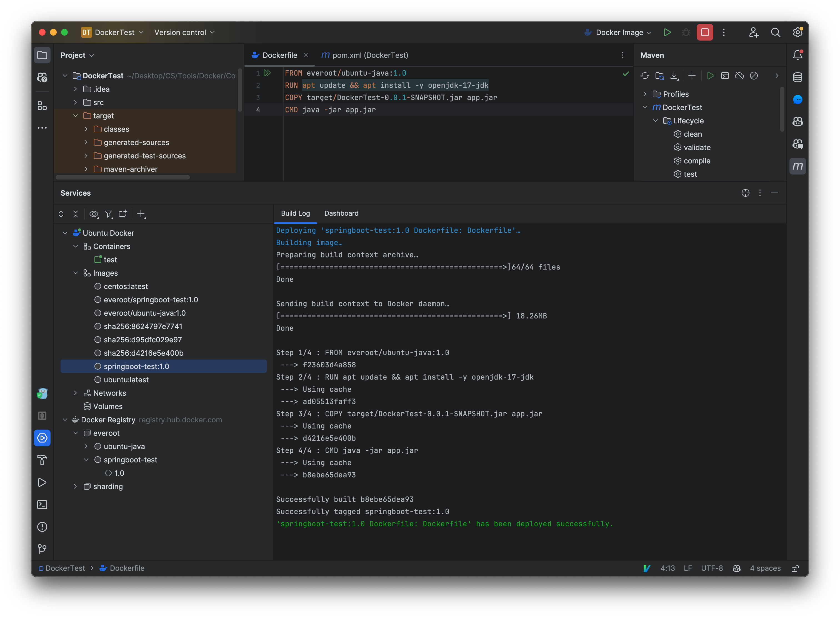Image resolution: width=840 pixels, height=618 pixels.
Task: Select the Build Log tab
Action: click(295, 213)
